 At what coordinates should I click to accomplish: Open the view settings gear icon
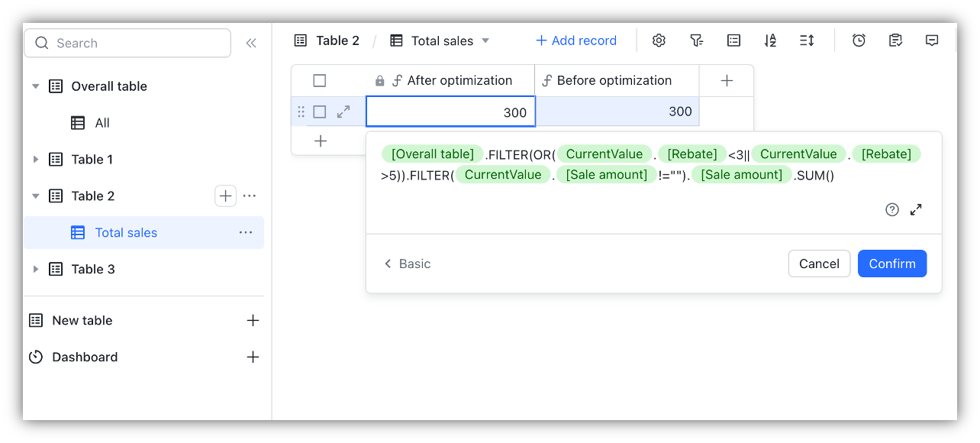click(659, 40)
